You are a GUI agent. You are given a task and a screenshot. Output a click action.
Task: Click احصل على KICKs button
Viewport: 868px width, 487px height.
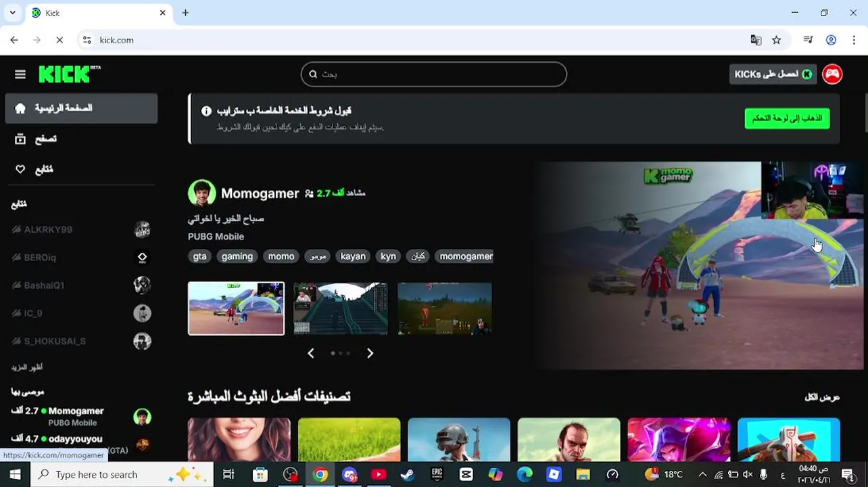pos(773,74)
